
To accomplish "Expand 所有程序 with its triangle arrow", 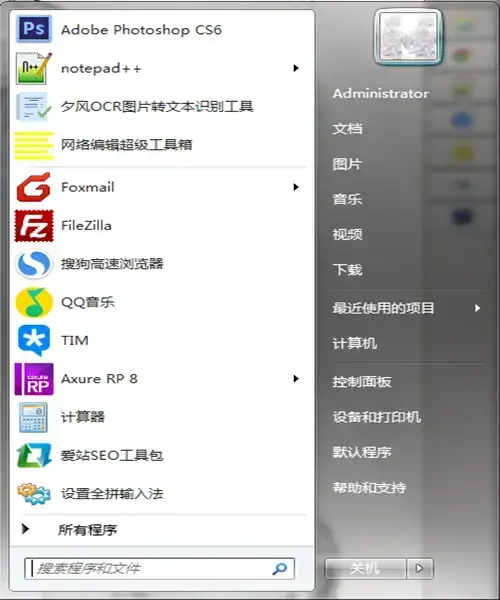I will [26, 529].
